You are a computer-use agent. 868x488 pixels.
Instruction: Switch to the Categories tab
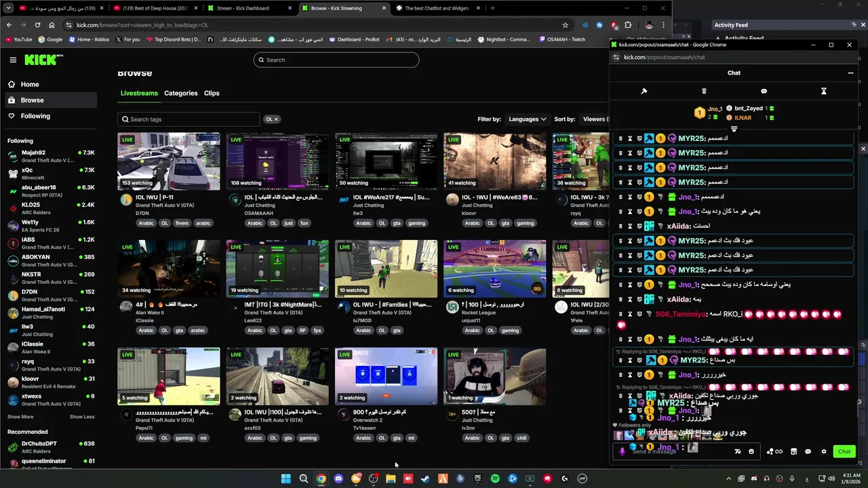[x=181, y=93]
